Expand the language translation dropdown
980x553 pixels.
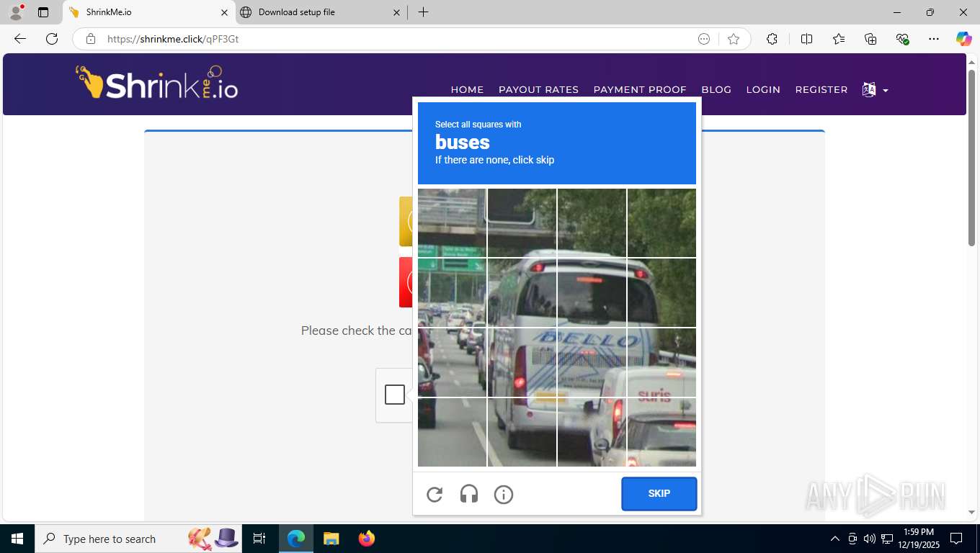(x=875, y=90)
